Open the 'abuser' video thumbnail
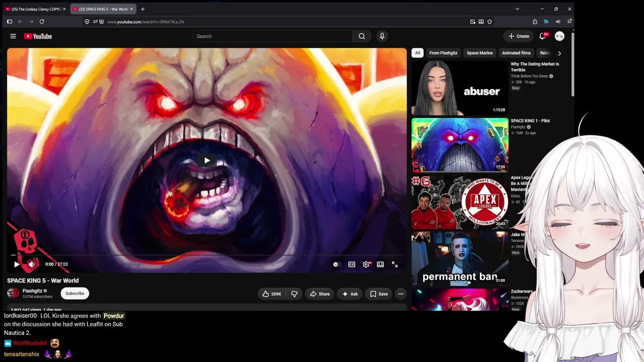The height and width of the screenshot is (362, 644). click(x=460, y=88)
